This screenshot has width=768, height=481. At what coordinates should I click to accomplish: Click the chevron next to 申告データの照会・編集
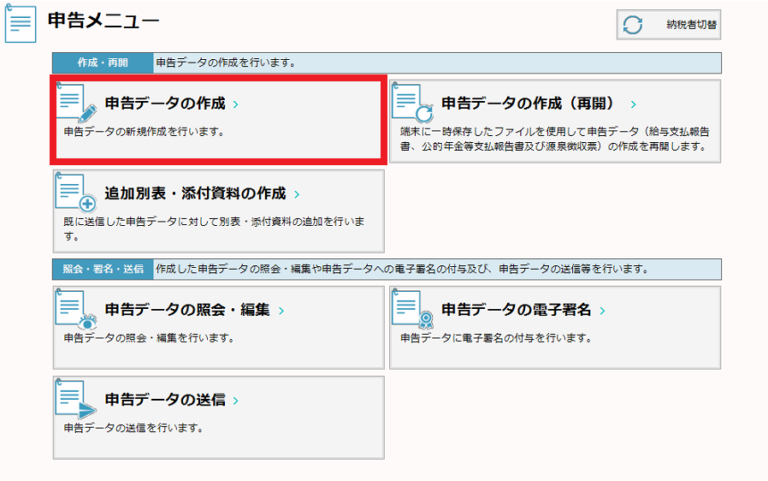(x=281, y=311)
